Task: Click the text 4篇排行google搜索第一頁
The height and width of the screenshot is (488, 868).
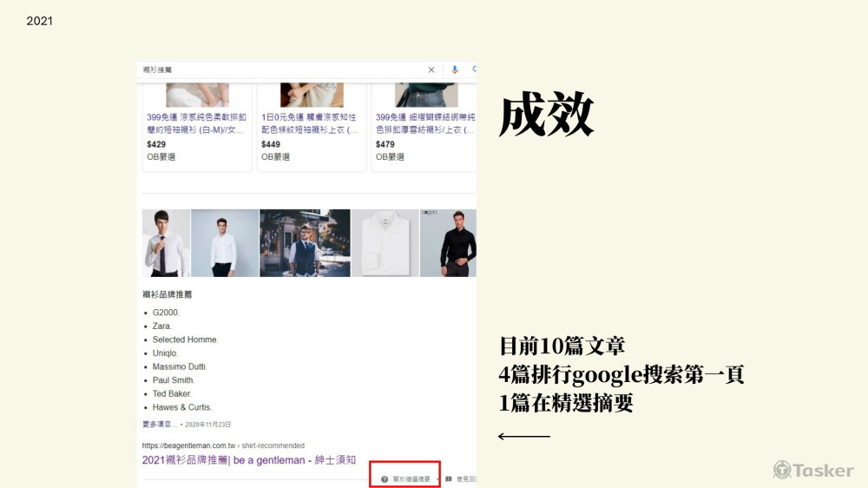Action: (621, 375)
